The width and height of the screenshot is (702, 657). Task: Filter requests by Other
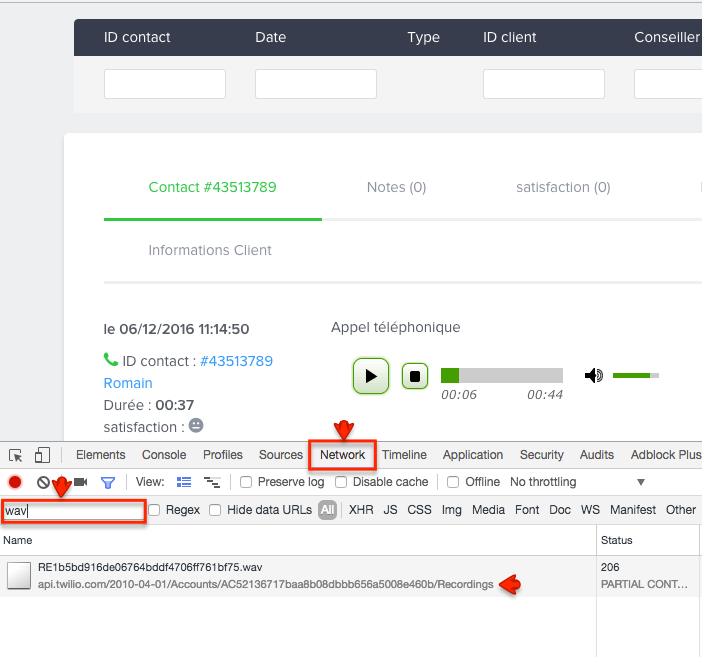(681, 510)
